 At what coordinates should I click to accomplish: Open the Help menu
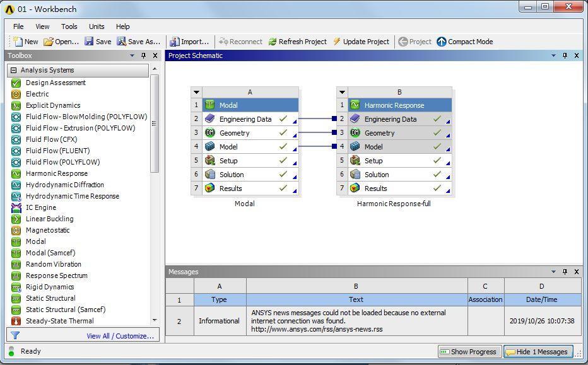pyautogui.click(x=122, y=26)
